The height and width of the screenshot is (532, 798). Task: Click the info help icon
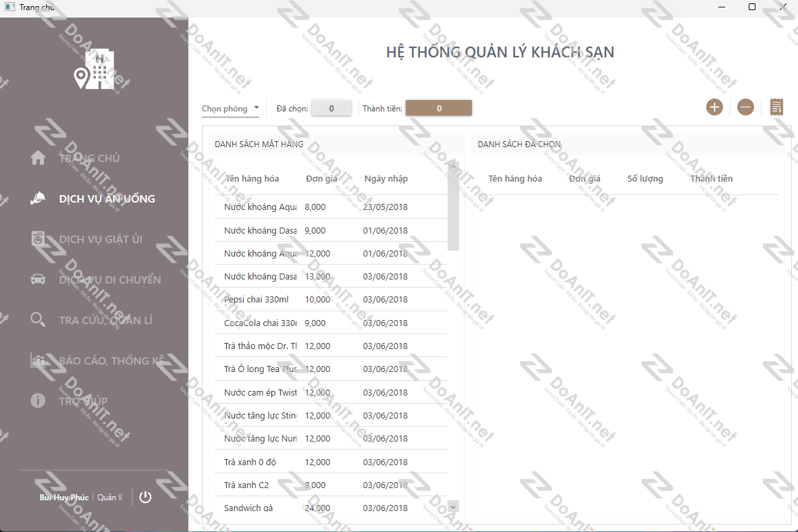pos(38,400)
